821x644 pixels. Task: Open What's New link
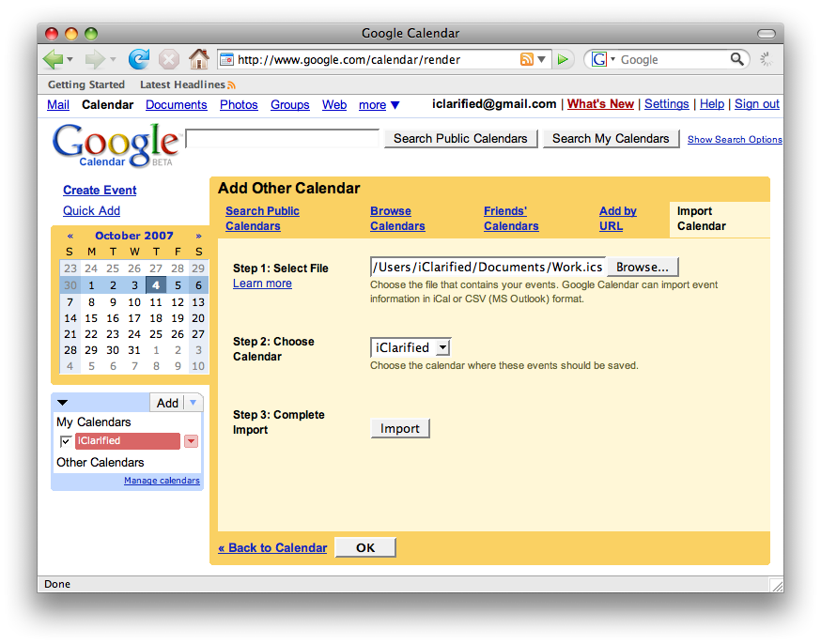tap(600, 104)
